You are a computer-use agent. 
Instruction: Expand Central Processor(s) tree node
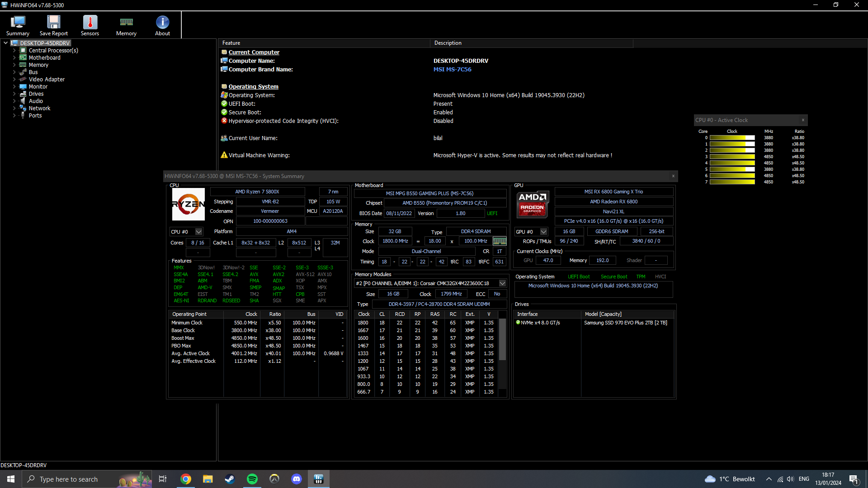(14, 51)
